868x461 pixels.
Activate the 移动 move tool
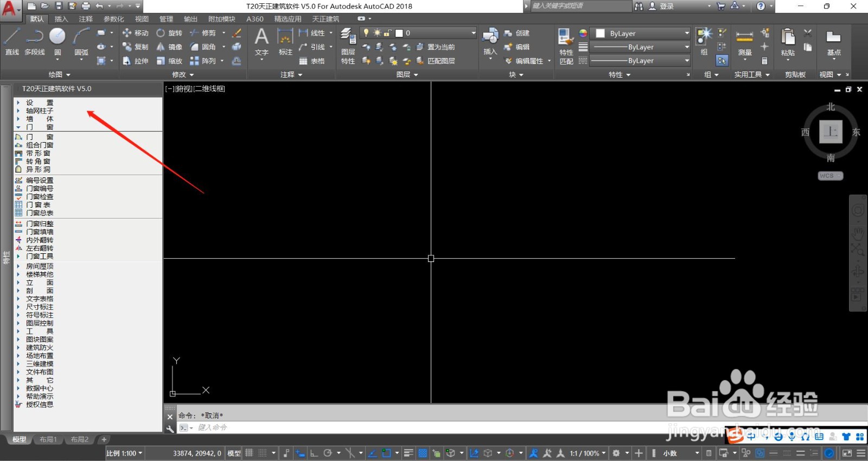point(136,33)
